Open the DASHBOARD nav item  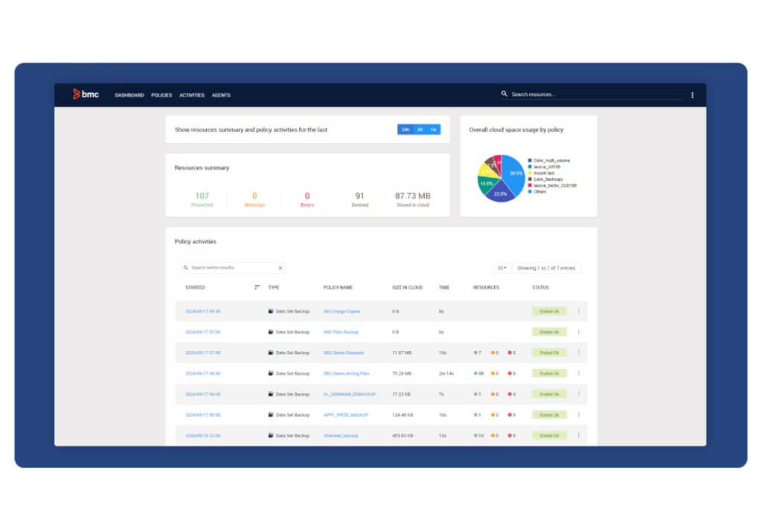click(129, 95)
